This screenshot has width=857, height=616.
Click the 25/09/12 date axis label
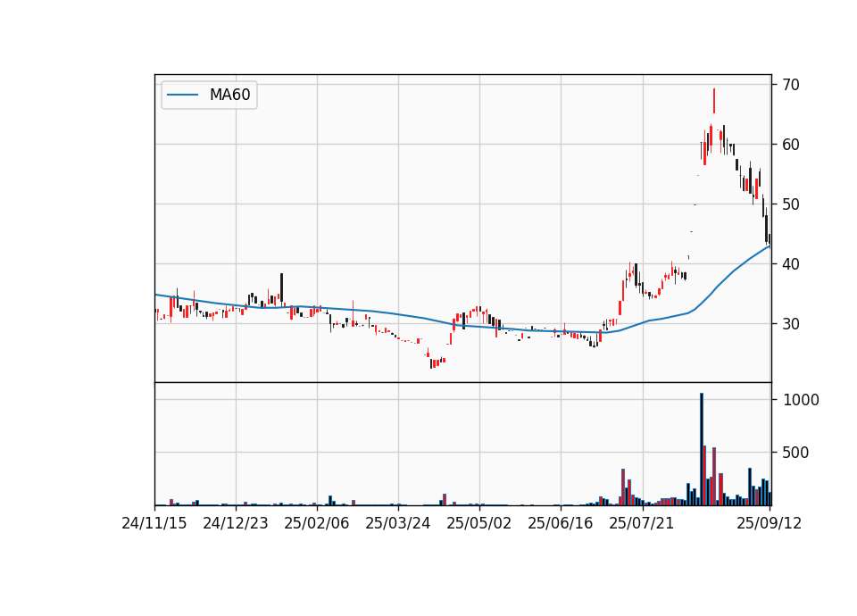769,523
